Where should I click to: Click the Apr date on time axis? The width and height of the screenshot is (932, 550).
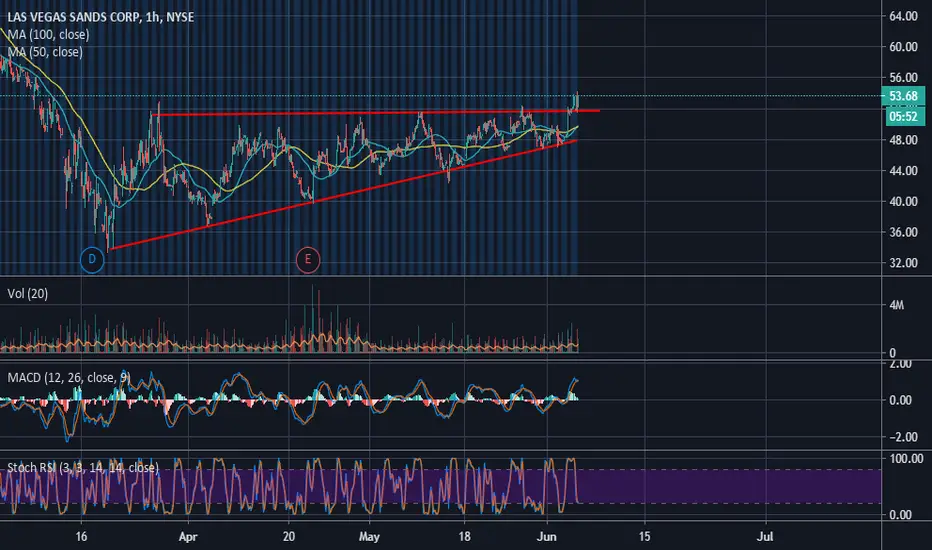188,536
